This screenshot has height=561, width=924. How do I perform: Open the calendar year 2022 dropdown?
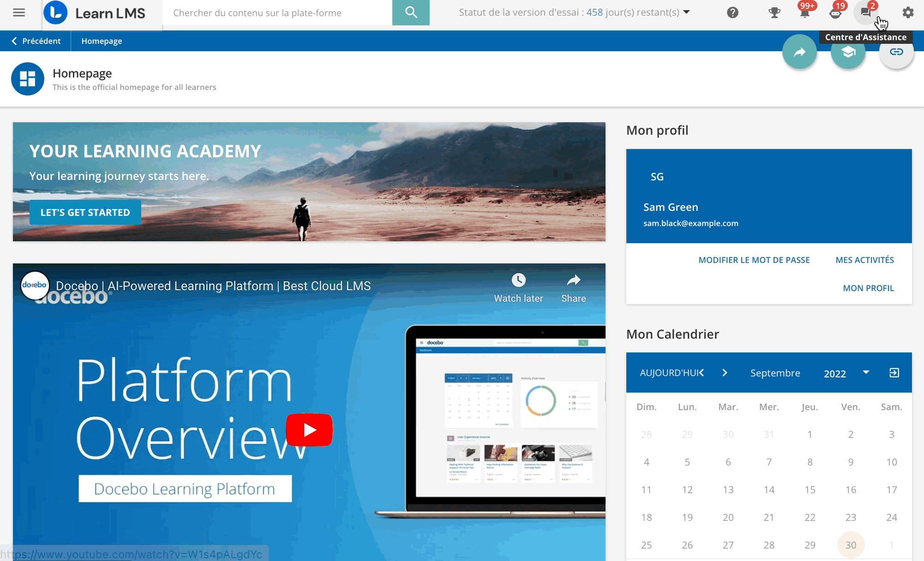click(x=846, y=373)
